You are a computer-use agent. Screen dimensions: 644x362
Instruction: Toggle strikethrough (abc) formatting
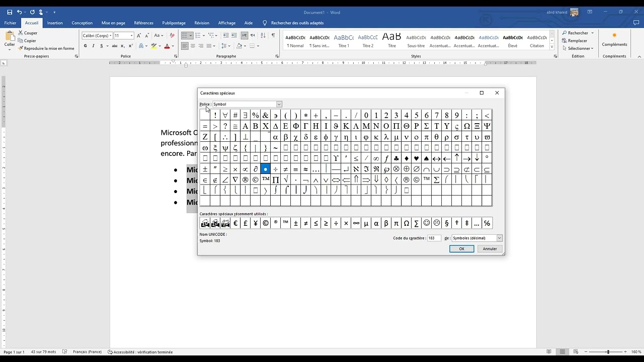point(115,46)
